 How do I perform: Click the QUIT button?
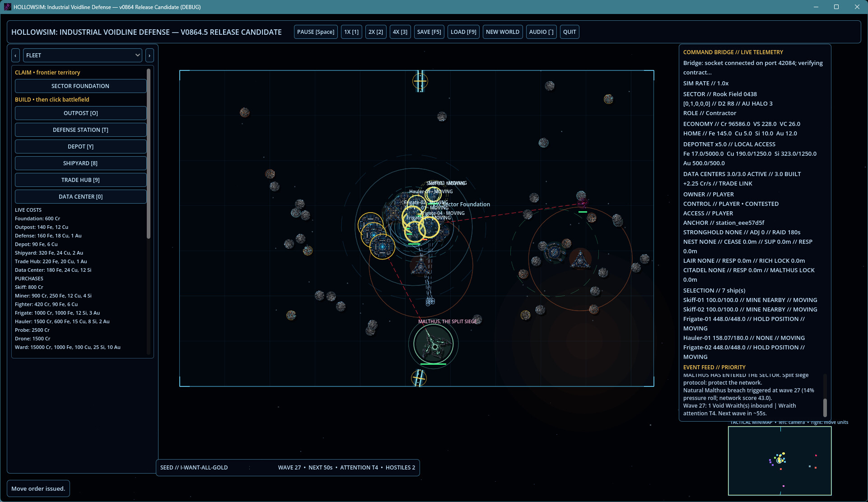pyautogui.click(x=569, y=32)
